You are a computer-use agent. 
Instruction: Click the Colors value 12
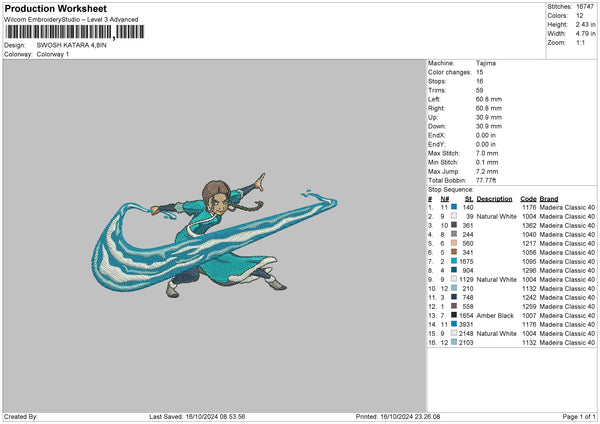[580, 16]
